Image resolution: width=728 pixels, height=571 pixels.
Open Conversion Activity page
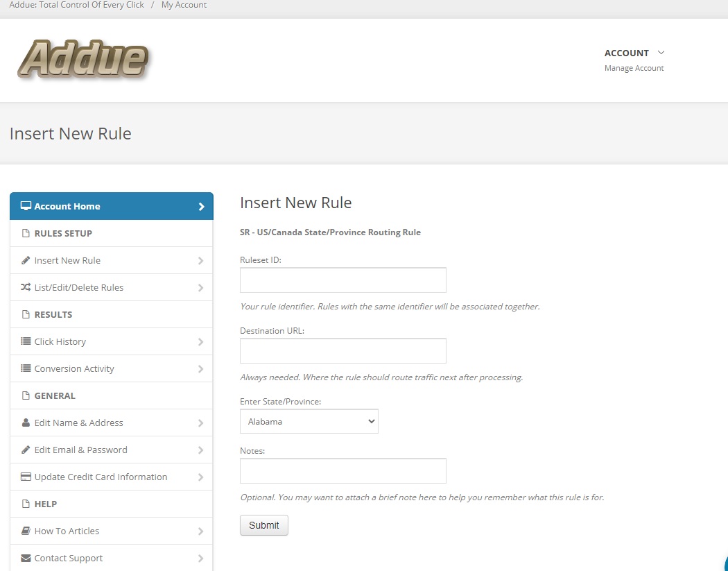[112, 368]
